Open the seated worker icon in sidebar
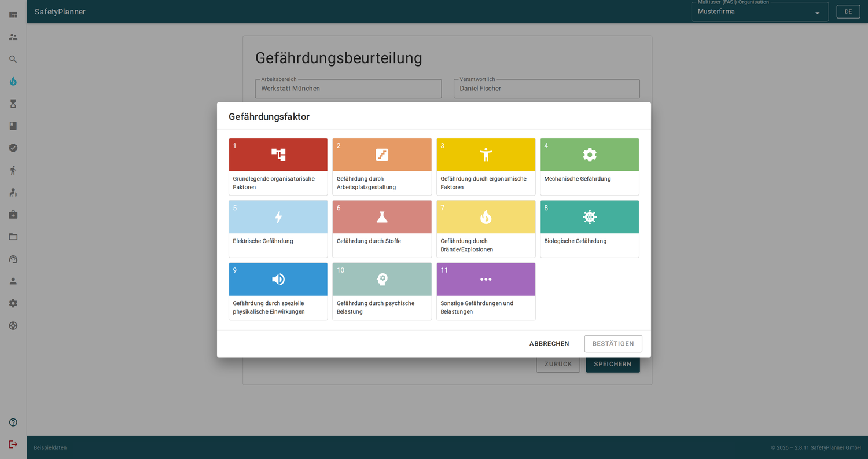The width and height of the screenshot is (868, 459). [x=13, y=192]
